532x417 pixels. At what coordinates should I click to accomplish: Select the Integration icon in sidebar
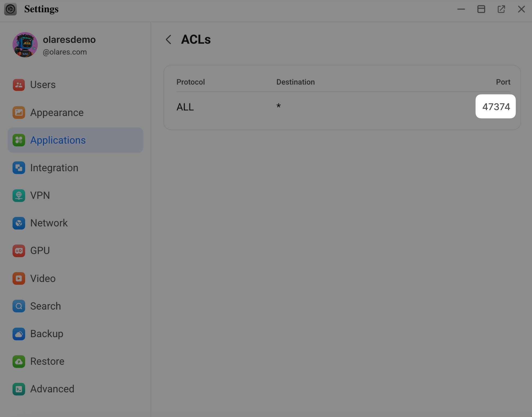19,168
